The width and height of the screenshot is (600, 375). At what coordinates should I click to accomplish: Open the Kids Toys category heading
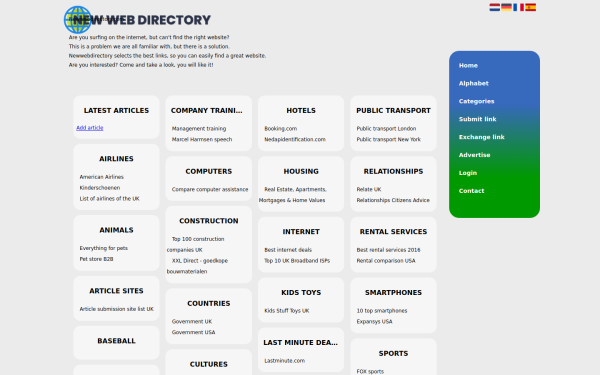pos(301,293)
